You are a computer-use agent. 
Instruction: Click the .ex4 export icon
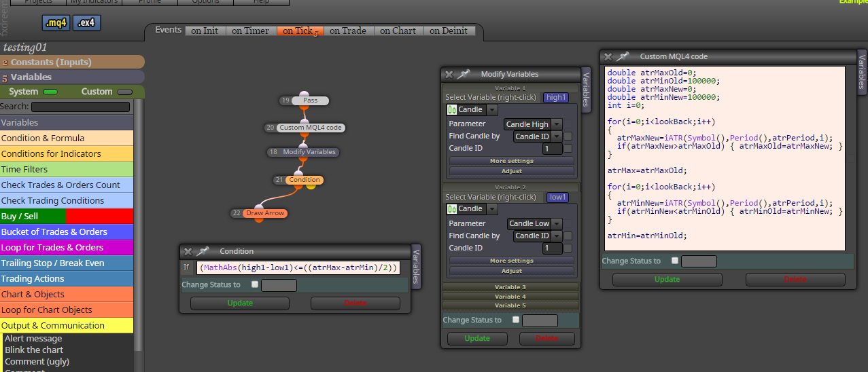pyautogui.click(x=87, y=23)
